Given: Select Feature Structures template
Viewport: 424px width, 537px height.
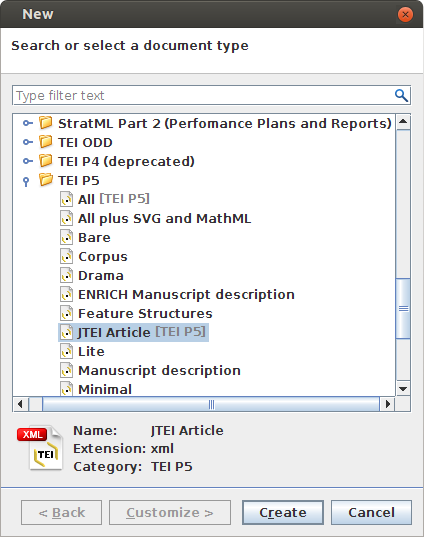Looking at the screenshot, I should [145, 313].
